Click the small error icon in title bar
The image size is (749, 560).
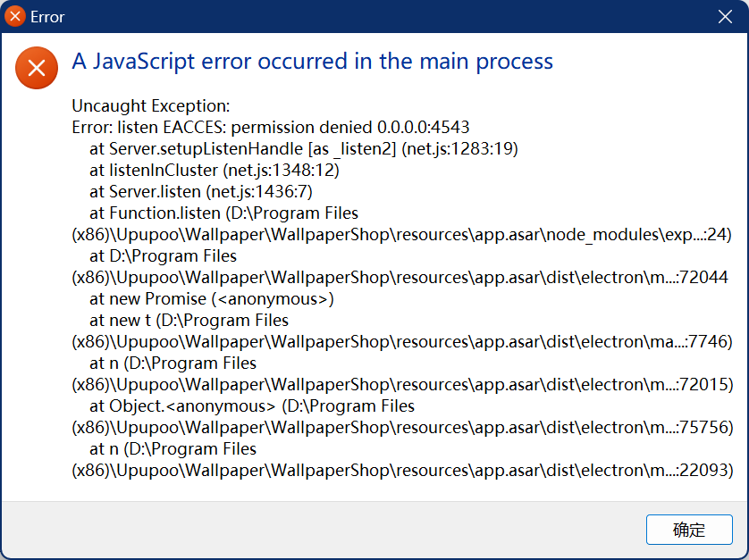[x=15, y=17]
